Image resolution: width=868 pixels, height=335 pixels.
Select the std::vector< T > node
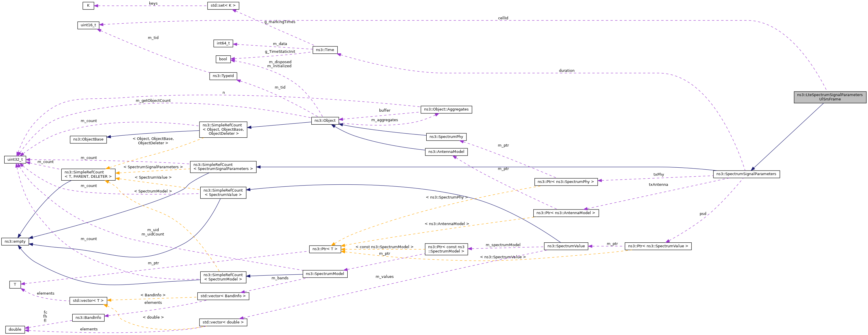click(88, 301)
